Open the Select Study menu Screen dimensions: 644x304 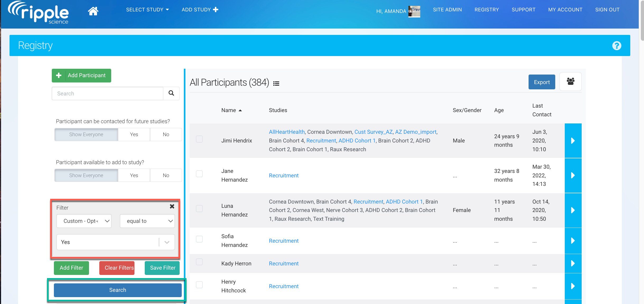point(147,10)
